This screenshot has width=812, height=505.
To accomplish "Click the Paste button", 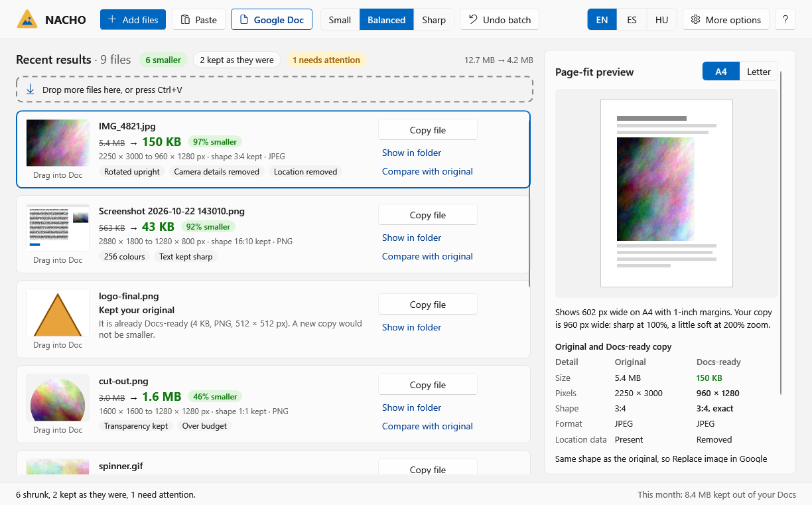I will click(x=198, y=19).
